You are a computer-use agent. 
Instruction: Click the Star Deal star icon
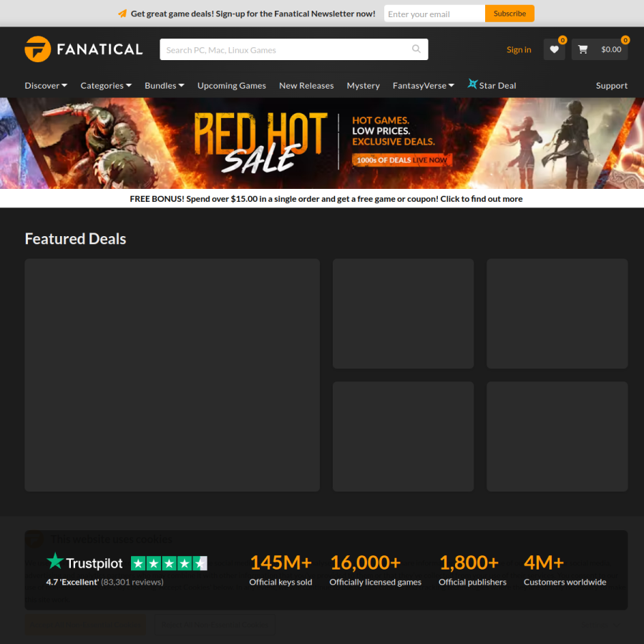click(472, 84)
